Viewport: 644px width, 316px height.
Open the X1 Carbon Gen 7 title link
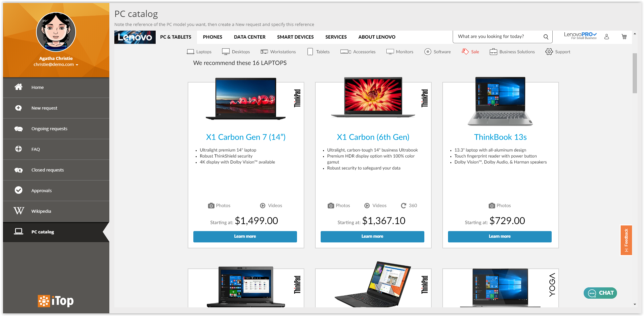[246, 137]
